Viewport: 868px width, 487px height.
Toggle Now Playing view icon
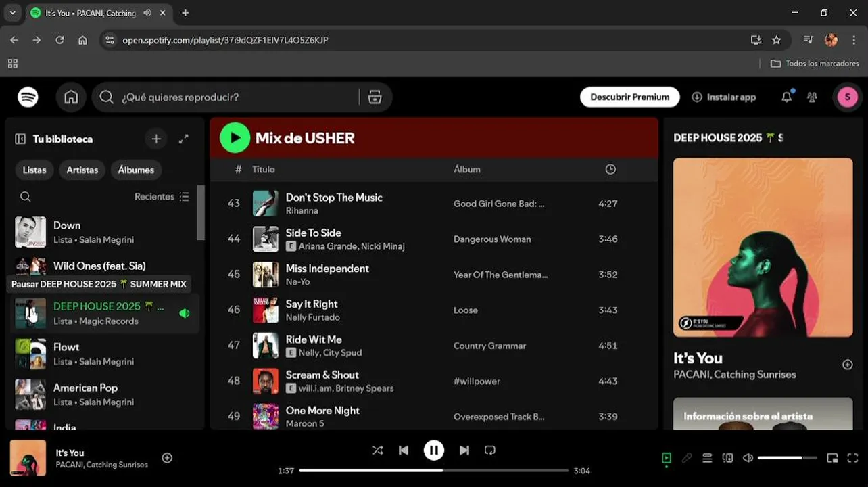click(x=666, y=458)
